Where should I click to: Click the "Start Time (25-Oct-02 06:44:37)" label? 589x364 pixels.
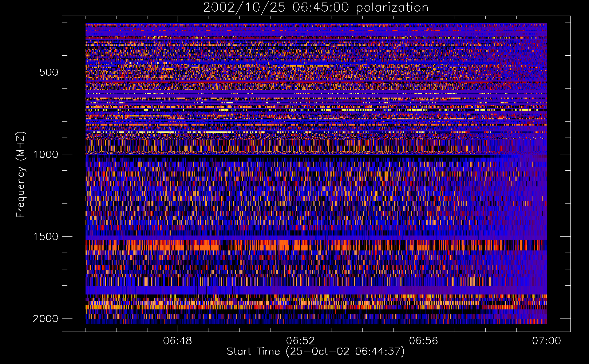316,352
